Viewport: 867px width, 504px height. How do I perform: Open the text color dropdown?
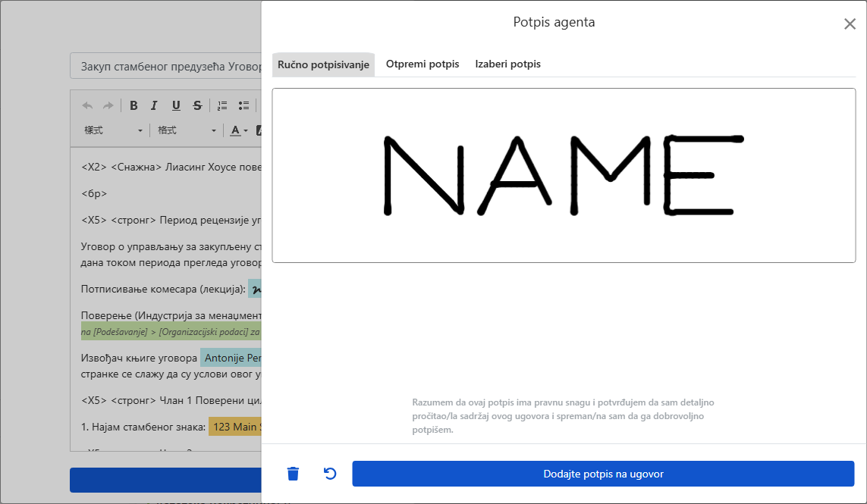pyautogui.click(x=239, y=130)
